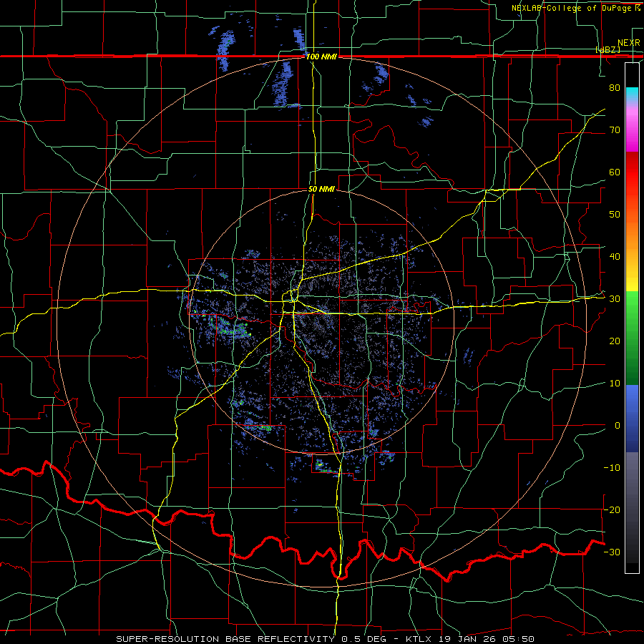The height and width of the screenshot is (644, 644).
Task: Click the 100 NMI range ring label
Action: [321, 57]
